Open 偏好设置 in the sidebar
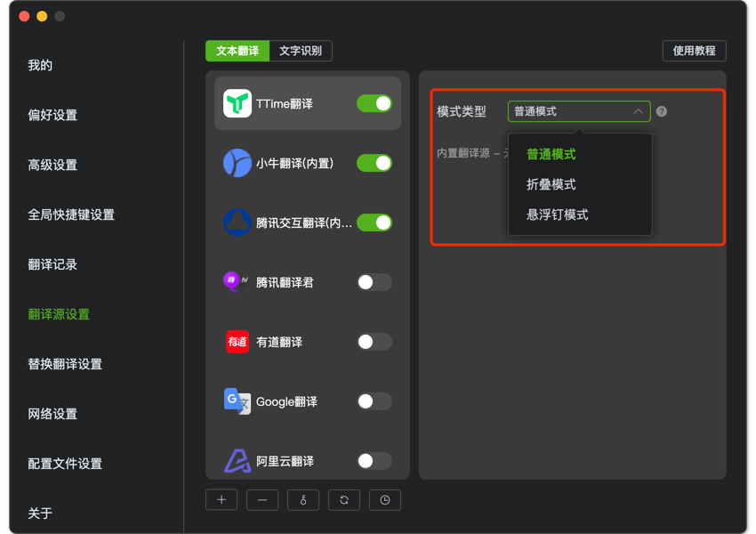The image size is (756, 534). [x=52, y=115]
